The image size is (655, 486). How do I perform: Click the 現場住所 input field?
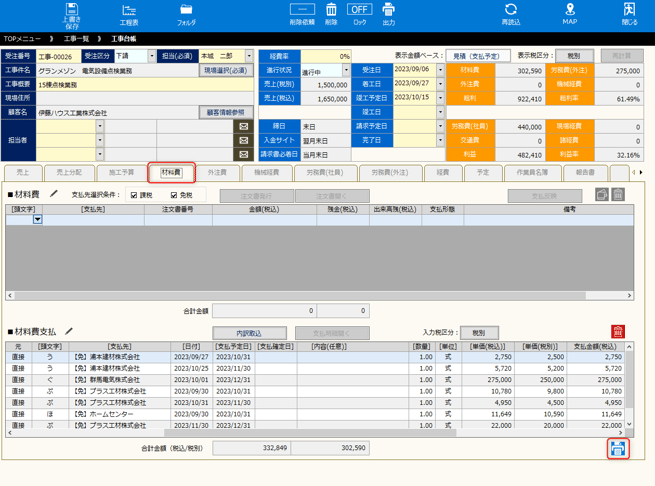[145, 99]
